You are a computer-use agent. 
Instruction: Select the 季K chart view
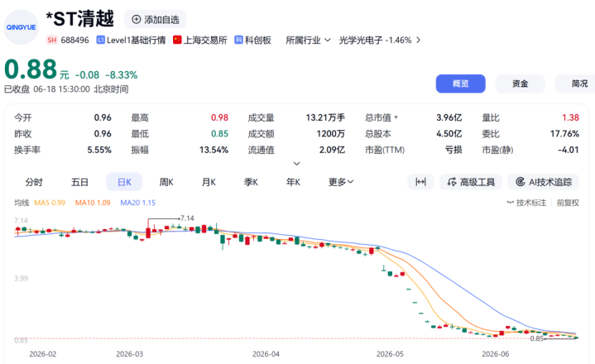[x=251, y=182]
